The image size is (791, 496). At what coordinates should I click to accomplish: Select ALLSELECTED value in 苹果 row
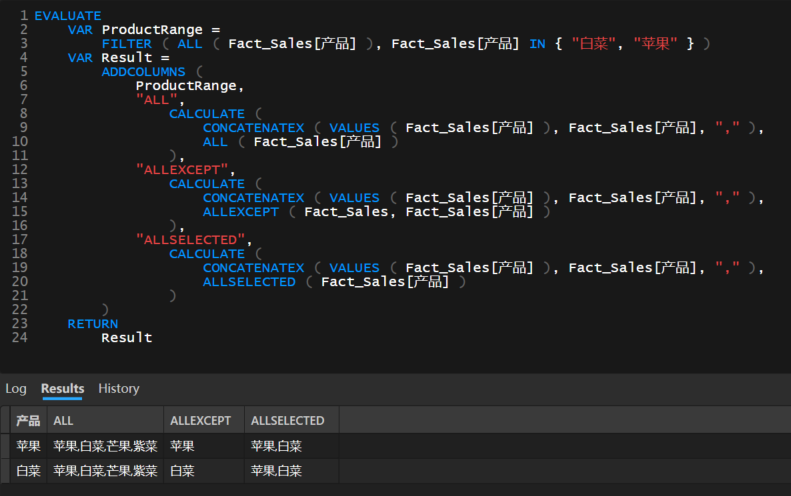(x=292, y=446)
